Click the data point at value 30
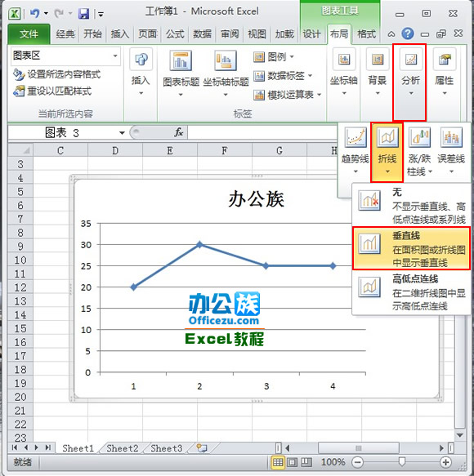Image resolution: width=474 pixels, height=476 pixels. click(199, 244)
